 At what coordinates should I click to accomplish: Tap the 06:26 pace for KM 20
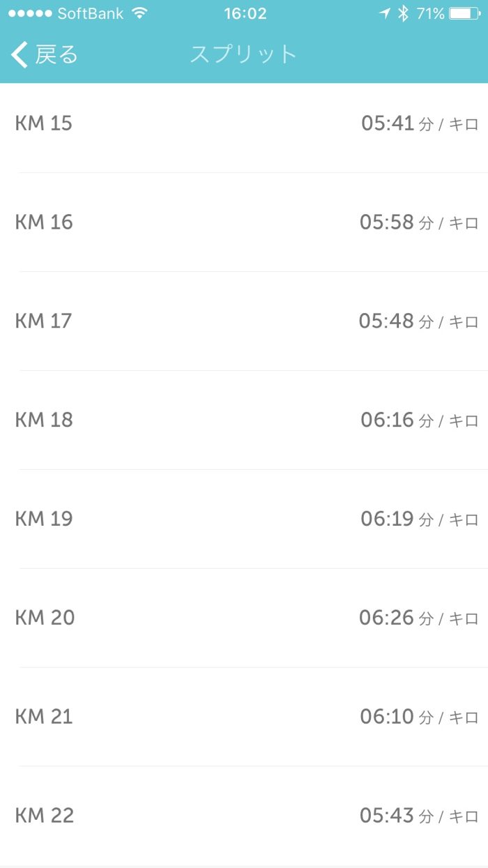click(386, 618)
